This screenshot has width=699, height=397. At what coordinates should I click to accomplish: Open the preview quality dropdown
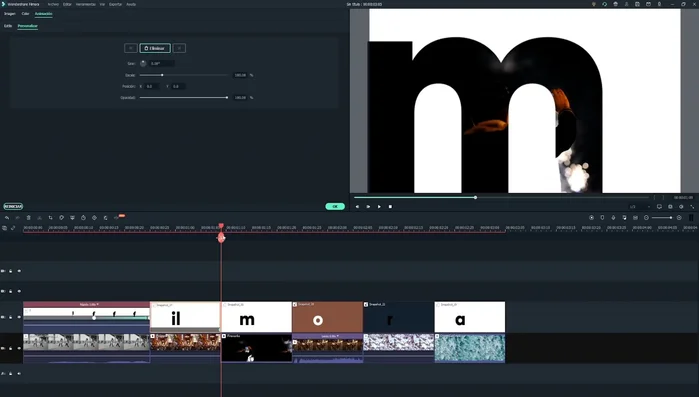click(639, 207)
